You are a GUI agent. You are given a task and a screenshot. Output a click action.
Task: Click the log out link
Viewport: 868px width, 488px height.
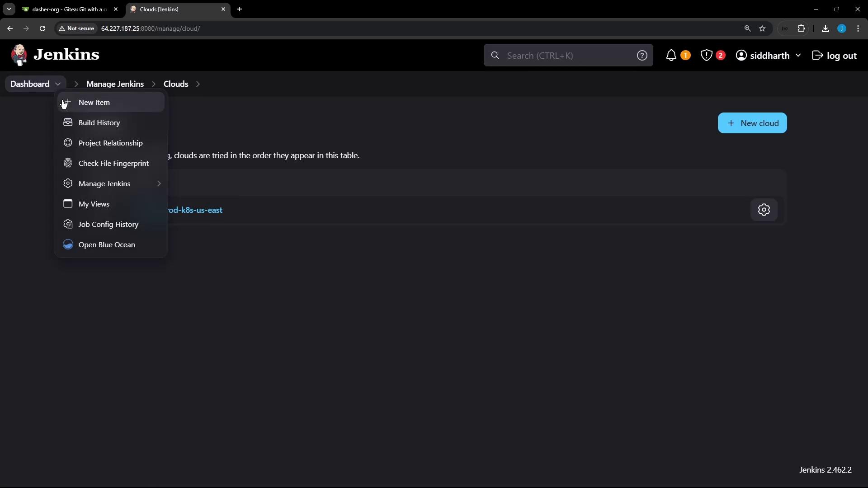[x=834, y=56]
